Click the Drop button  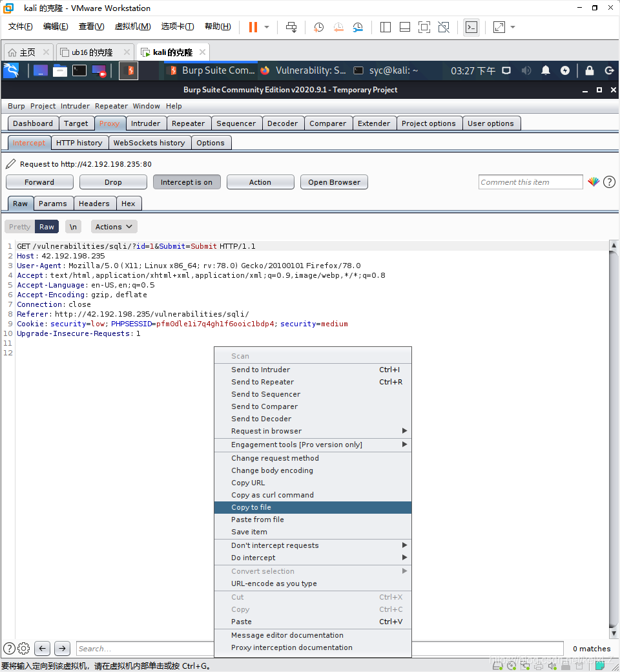click(113, 182)
